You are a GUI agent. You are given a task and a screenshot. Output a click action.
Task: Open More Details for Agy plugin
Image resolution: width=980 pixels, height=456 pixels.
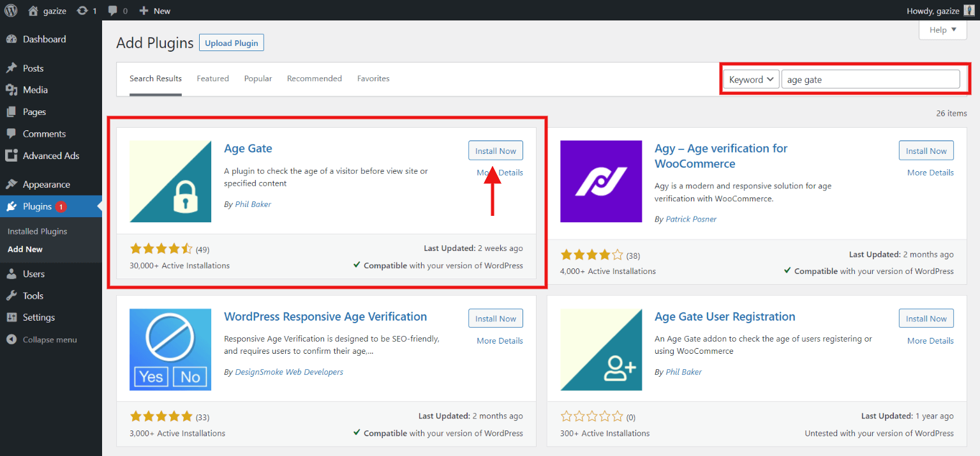[x=930, y=172]
